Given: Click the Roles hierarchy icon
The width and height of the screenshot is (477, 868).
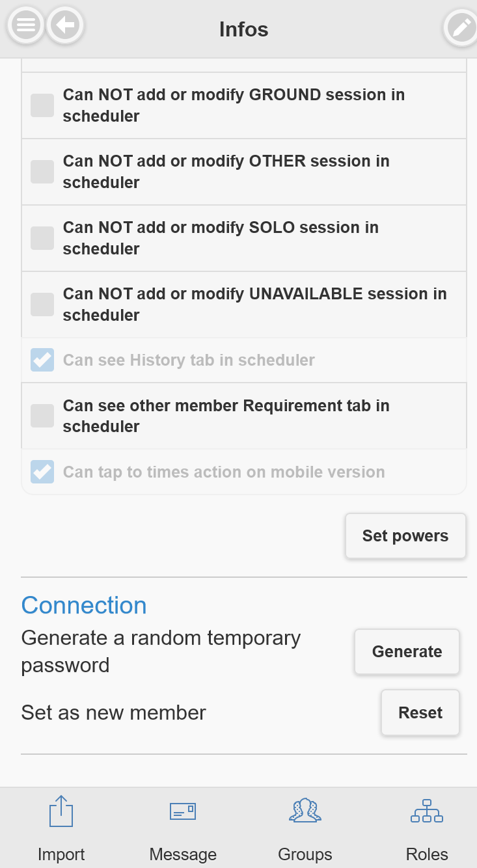Looking at the screenshot, I should pos(427,811).
